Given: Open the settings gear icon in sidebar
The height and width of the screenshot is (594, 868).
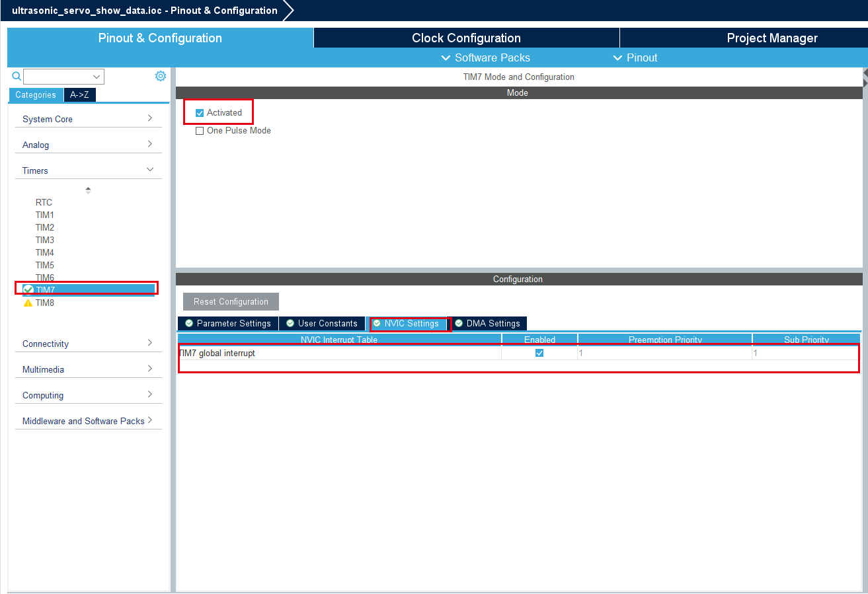Looking at the screenshot, I should (x=161, y=76).
